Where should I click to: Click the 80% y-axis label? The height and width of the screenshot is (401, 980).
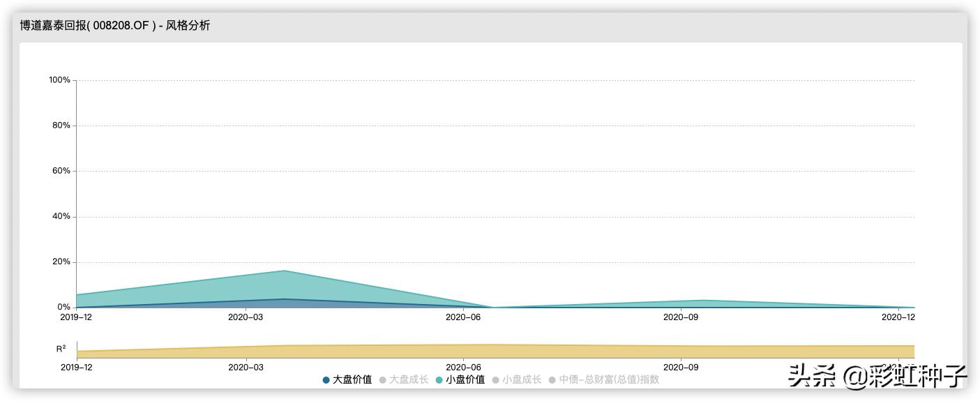(x=61, y=126)
